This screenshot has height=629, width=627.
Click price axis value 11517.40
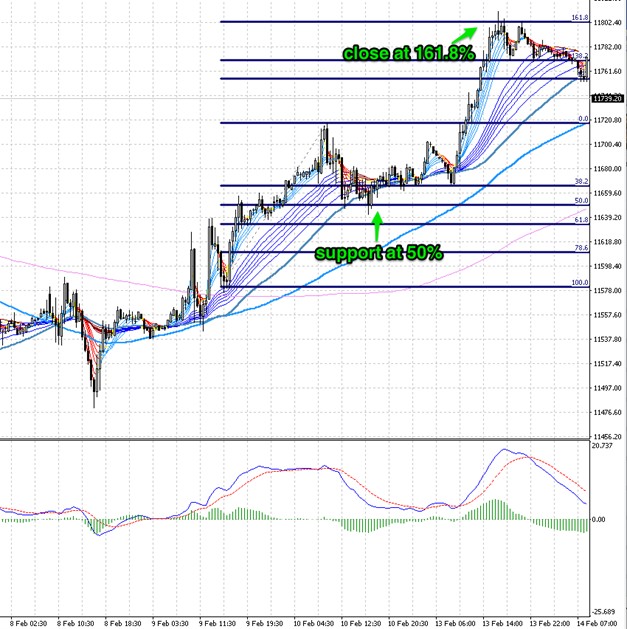click(x=607, y=364)
